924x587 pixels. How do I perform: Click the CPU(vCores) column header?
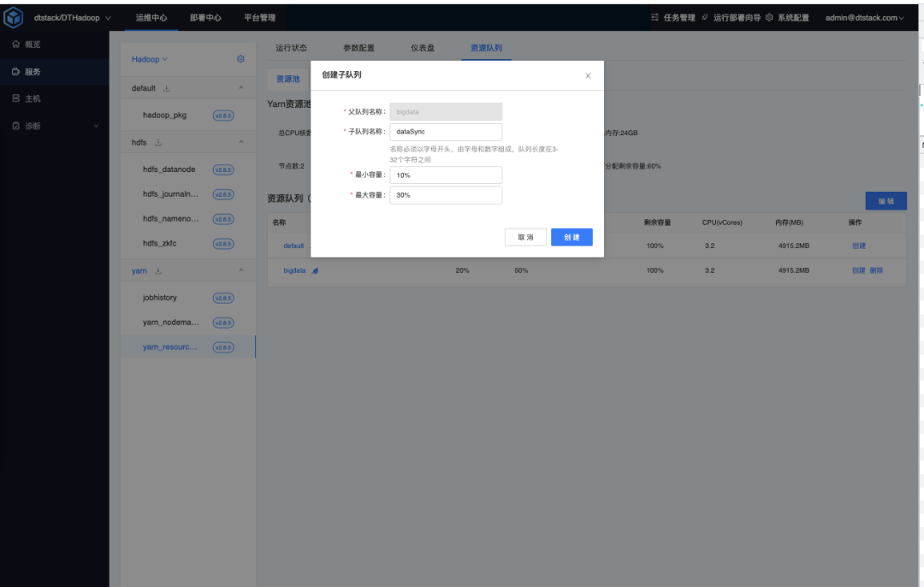pyautogui.click(x=722, y=222)
